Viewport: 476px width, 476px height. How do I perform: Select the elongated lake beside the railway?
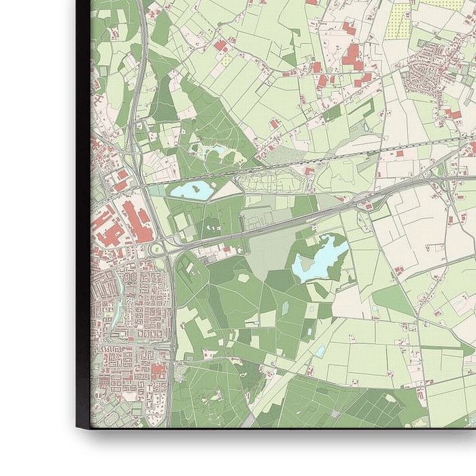coord(191,190)
